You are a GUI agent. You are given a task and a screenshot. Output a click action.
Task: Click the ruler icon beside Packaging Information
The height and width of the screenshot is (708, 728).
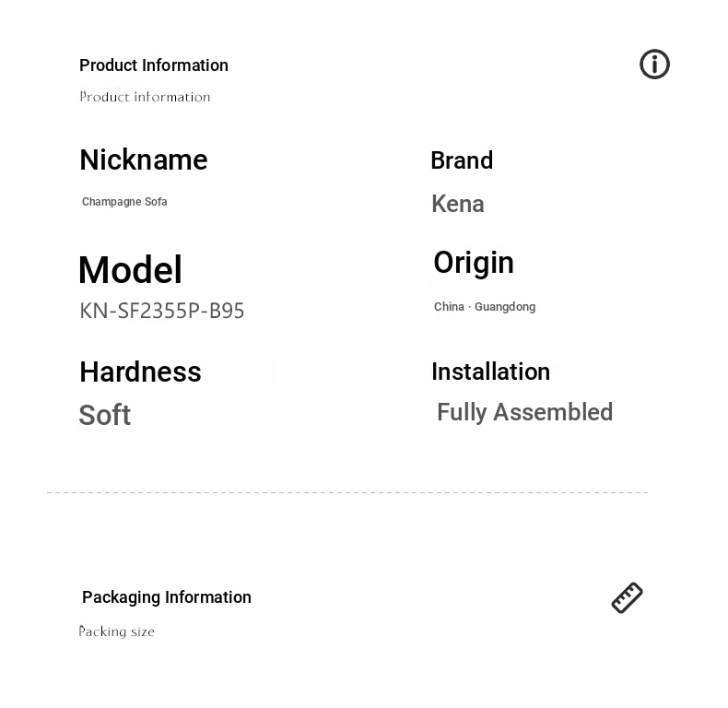[x=627, y=597]
